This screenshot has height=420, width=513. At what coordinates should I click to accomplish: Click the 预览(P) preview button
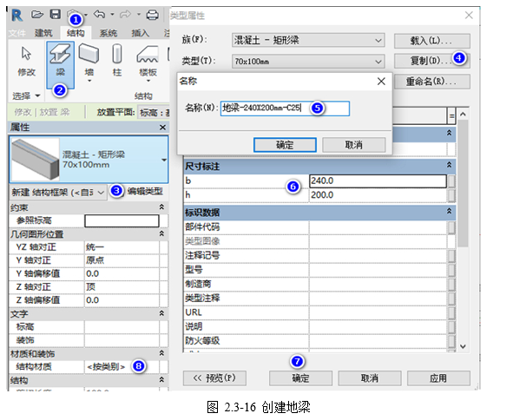pyautogui.click(x=214, y=378)
